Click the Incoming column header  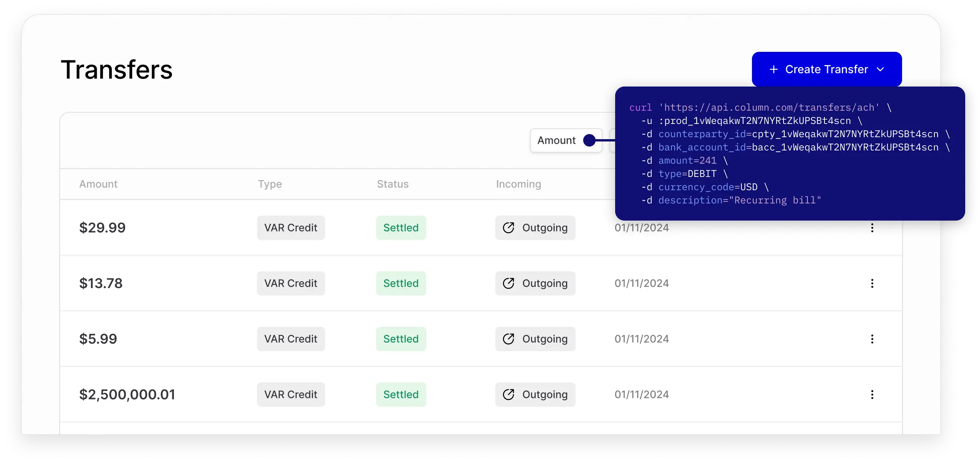click(x=518, y=184)
